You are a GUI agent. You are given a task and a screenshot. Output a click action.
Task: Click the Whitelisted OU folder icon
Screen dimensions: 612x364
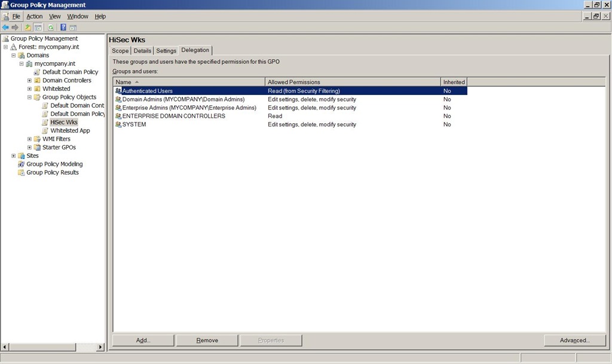(37, 89)
